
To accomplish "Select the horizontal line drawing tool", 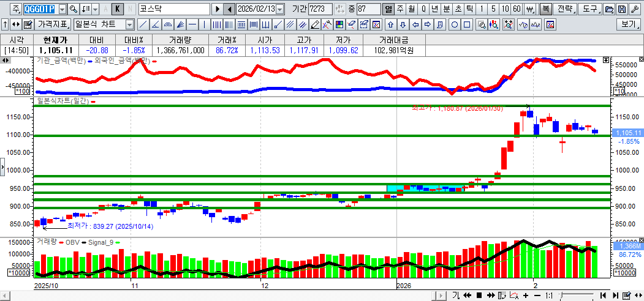I will [x=192, y=24].
